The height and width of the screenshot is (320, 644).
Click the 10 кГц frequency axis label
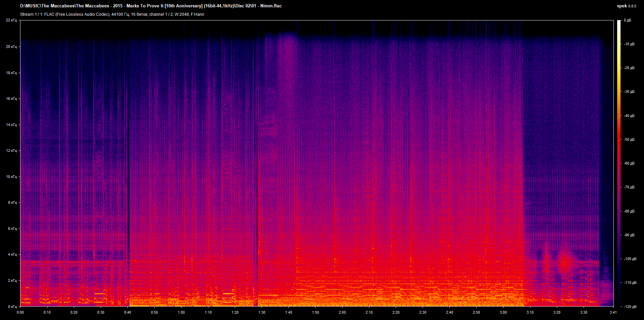point(11,177)
